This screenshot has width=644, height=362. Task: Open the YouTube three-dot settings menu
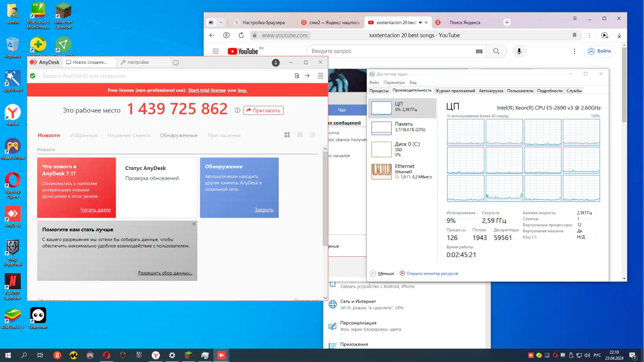pyautogui.click(x=574, y=51)
